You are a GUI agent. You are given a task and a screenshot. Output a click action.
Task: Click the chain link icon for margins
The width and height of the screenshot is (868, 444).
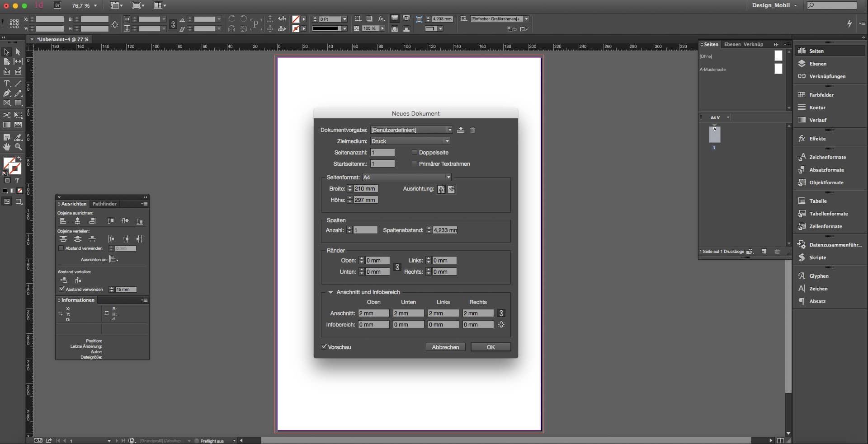(397, 266)
